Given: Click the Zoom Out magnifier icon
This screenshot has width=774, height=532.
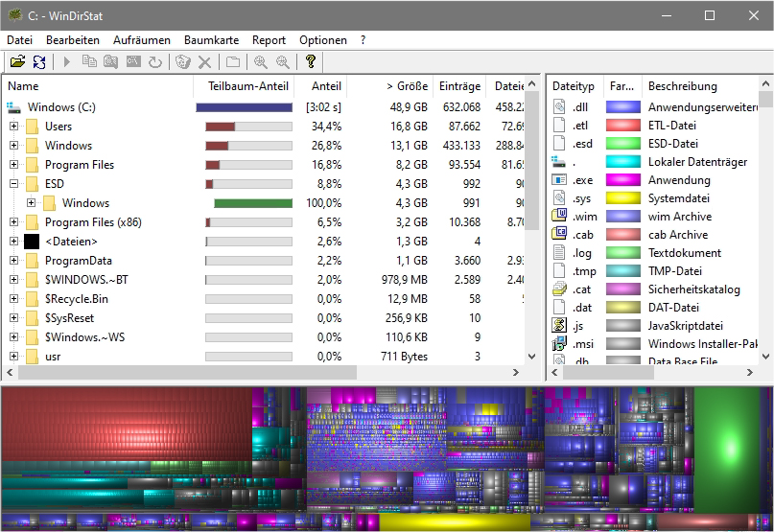Looking at the screenshot, I should pos(283,61).
